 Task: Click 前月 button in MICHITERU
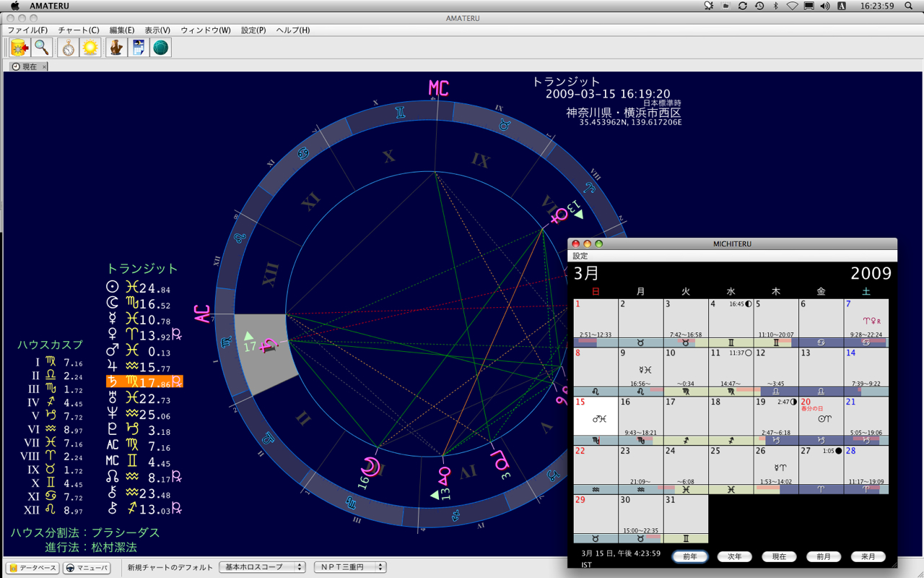pyautogui.click(x=824, y=556)
